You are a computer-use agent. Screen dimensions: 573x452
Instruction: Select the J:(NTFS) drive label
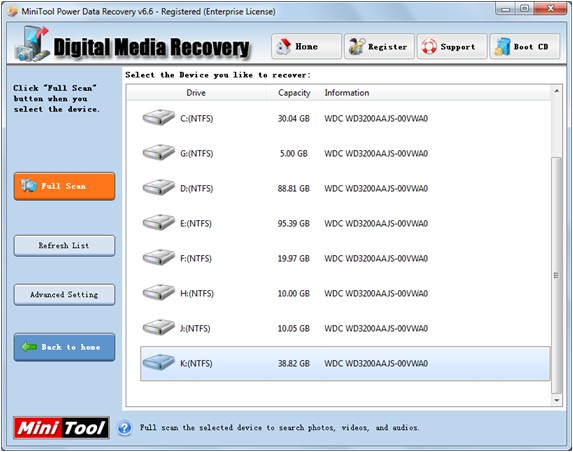coord(195,328)
